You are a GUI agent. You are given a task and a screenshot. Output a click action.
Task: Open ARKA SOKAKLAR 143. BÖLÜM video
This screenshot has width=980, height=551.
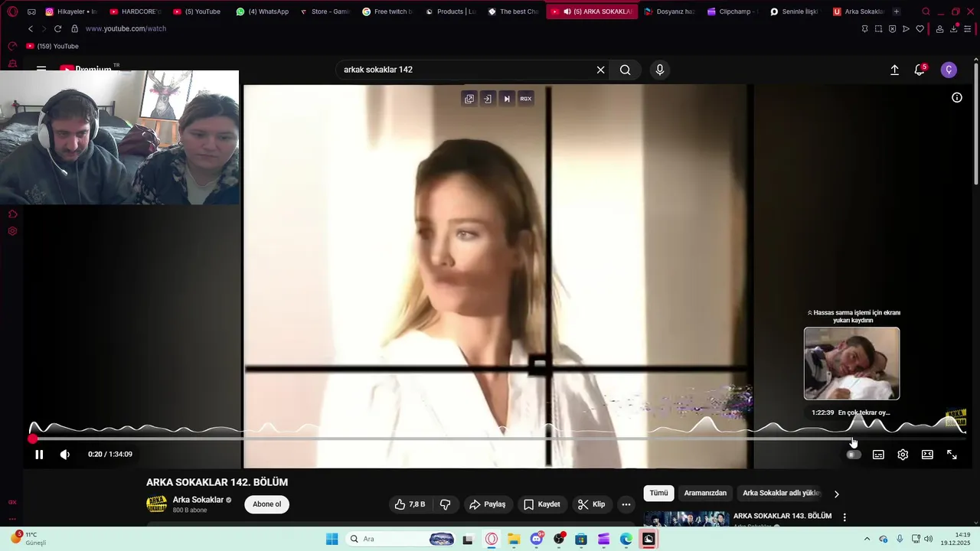point(782,517)
